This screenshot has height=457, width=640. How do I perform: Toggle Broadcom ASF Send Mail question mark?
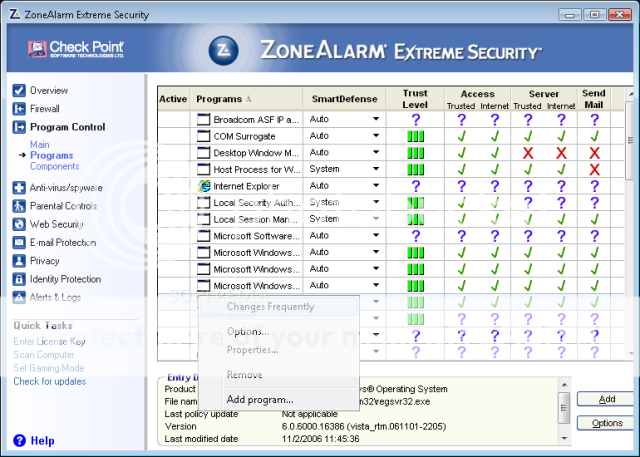click(x=594, y=119)
